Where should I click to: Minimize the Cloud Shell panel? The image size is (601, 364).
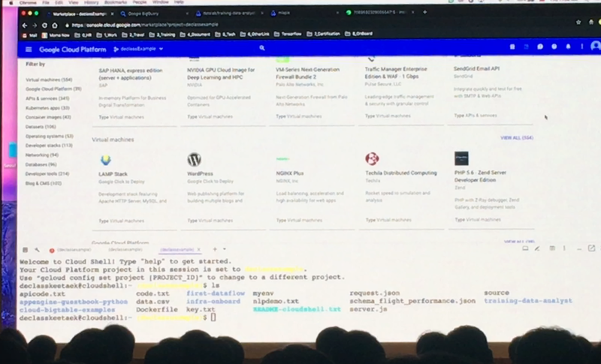(578, 248)
